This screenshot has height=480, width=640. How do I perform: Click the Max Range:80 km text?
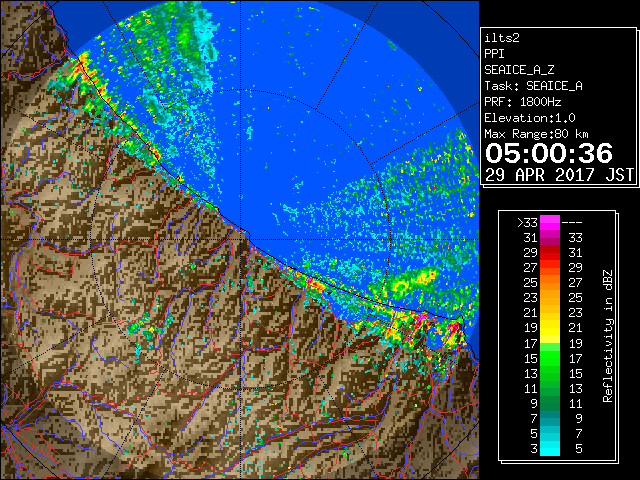click(x=536, y=134)
